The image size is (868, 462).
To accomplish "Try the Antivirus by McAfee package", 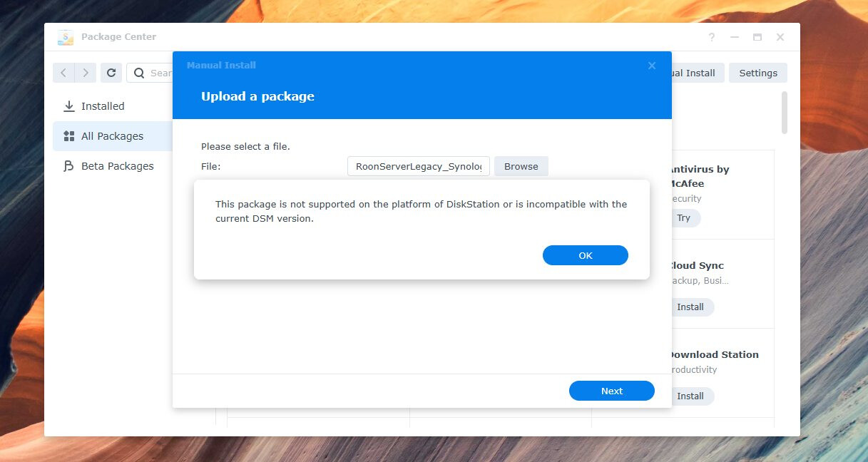I will 685,218.
